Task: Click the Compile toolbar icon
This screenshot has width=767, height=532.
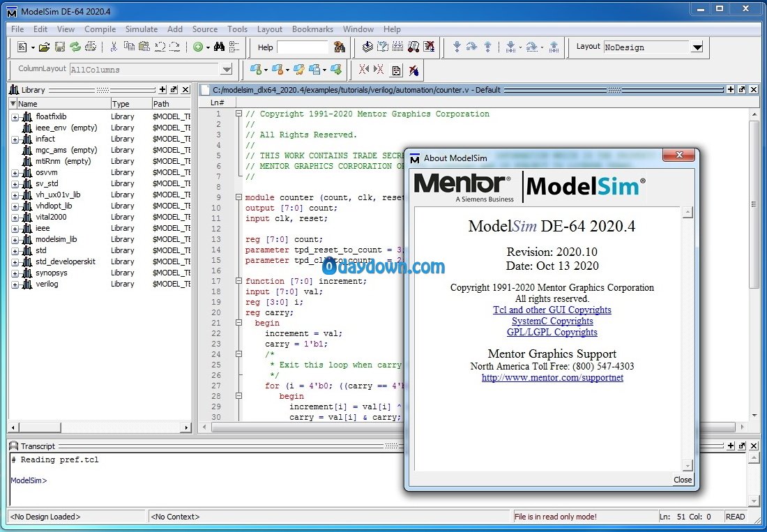Action: tap(367, 47)
